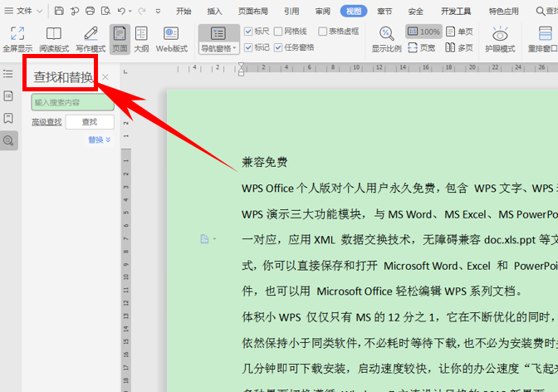Screen dimensions: 558x392
Task: Select the View (视图) tab
Action: 354,12
